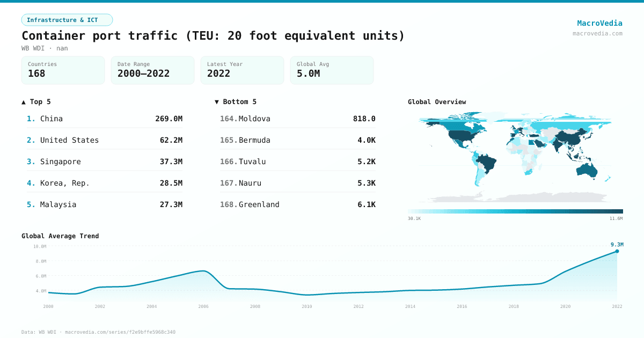
Task: Visit the macrovedia.com site link
Action: [x=597, y=33]
